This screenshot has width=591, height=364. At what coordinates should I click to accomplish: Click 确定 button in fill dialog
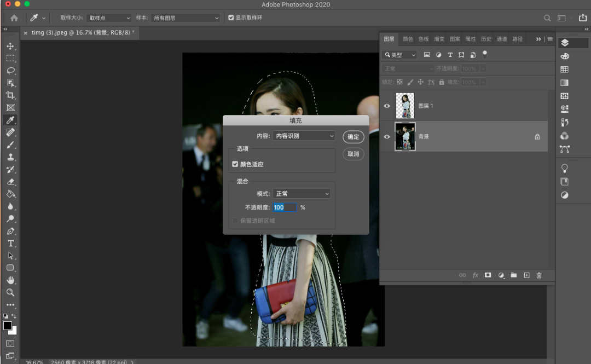(353, 136)
